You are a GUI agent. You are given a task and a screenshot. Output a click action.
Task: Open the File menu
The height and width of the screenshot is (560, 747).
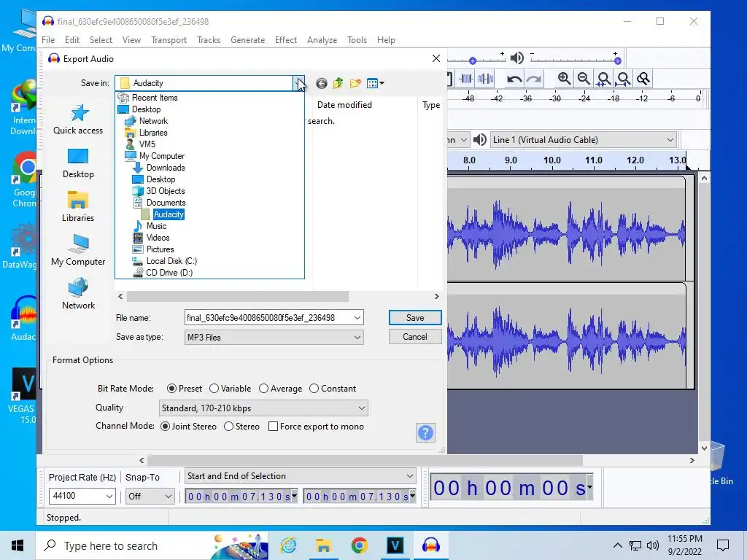[48, 40]
